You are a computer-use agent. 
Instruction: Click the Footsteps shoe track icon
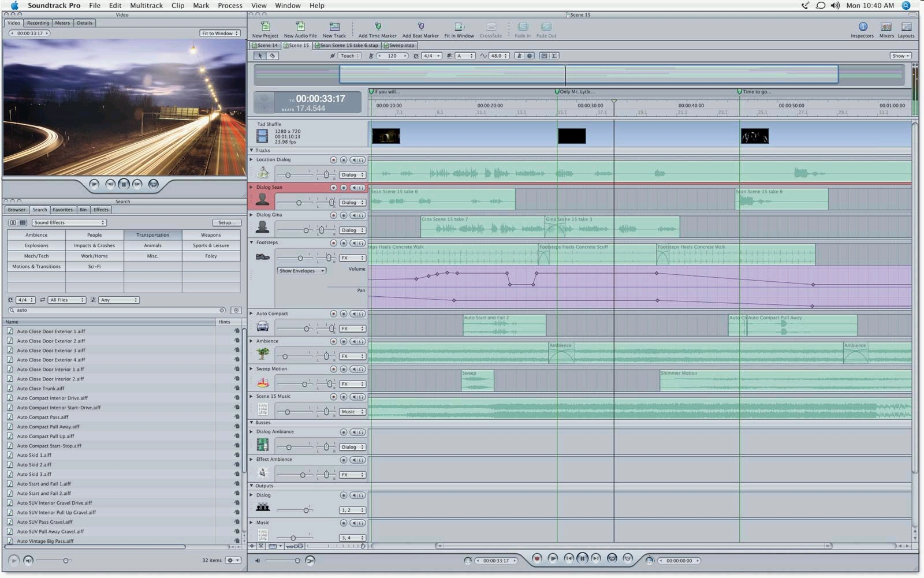263,256
